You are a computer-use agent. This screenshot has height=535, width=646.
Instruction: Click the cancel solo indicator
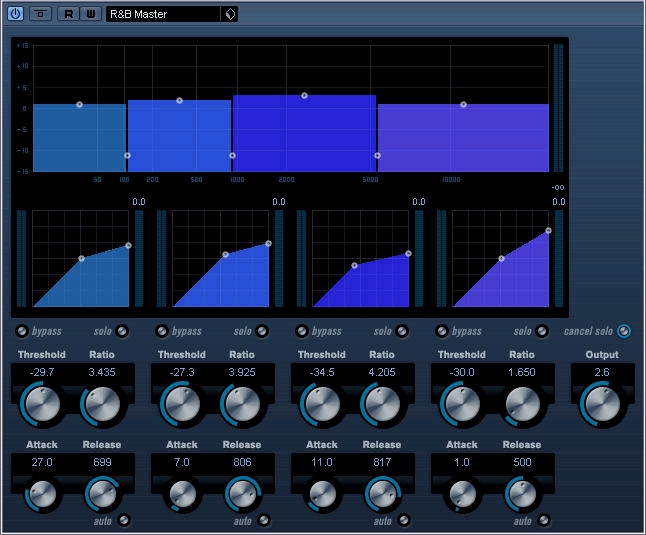(x=624, y=331)
